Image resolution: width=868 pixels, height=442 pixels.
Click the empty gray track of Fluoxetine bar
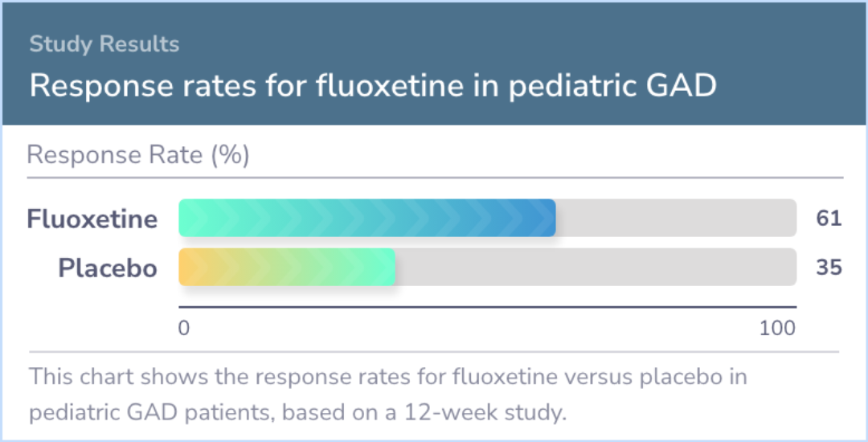(x=676, y=218)
